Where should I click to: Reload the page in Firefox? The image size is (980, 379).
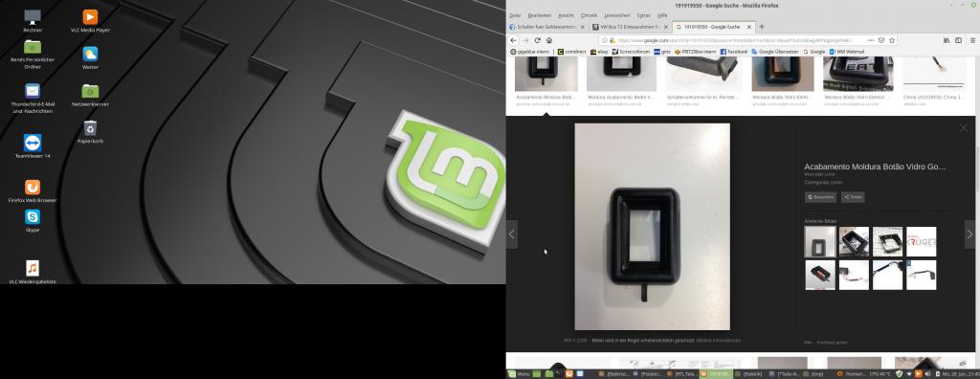pyautogui.click(x=538, y=40)
